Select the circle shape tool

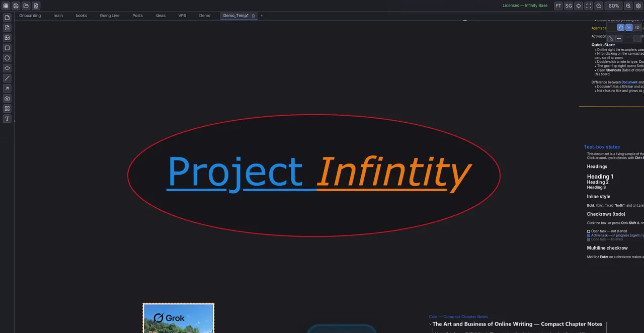[x=7, y=58]
